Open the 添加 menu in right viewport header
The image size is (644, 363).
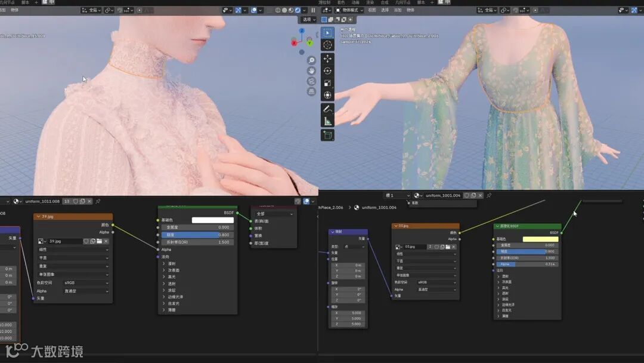(398, 10)
